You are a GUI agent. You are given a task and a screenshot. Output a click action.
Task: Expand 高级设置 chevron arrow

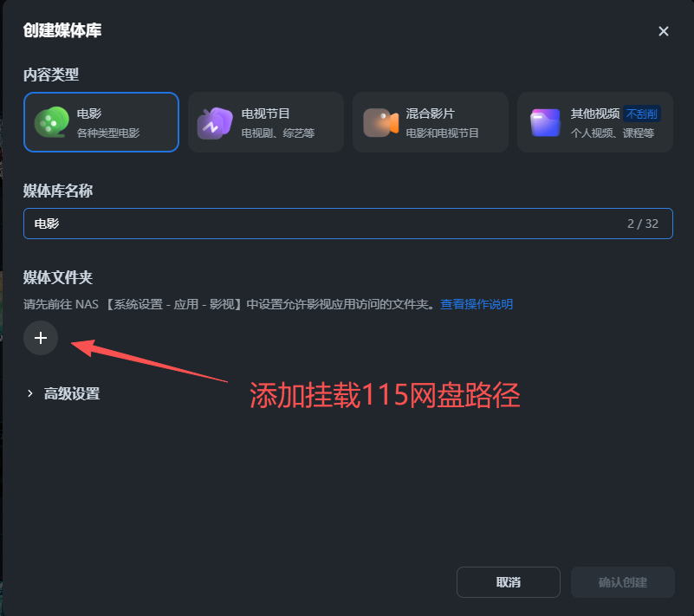(x=29, y=393)
